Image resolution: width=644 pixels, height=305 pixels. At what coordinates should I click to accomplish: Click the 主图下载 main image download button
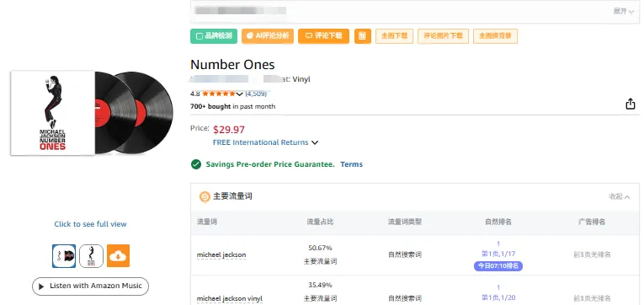[394, 36]
